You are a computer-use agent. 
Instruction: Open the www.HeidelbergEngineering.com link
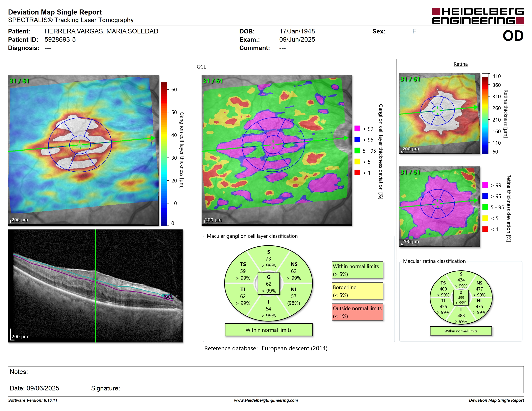(x=266, y=400)
